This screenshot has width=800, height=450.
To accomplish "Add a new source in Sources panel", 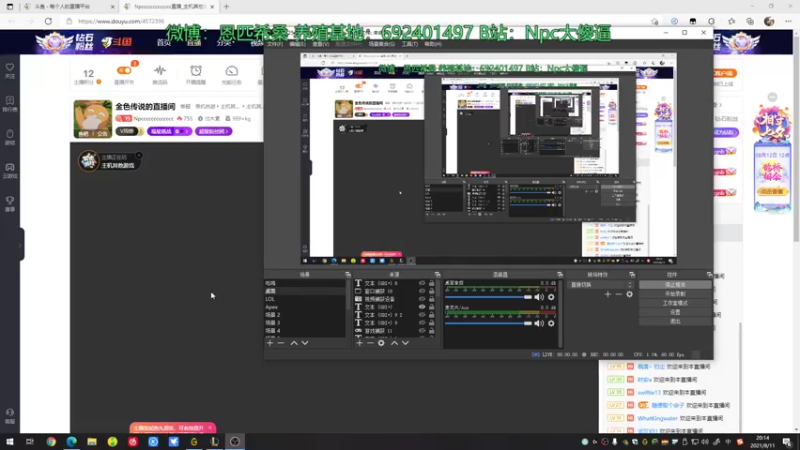I will [360, 343].
